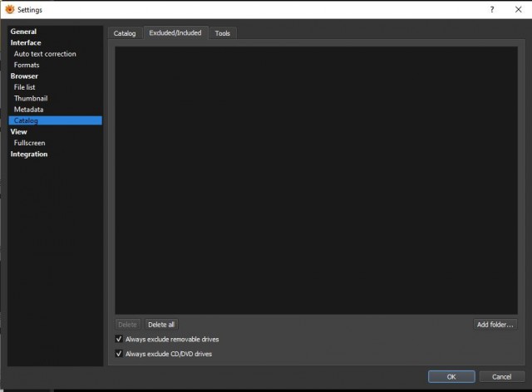
Task: Switch to the Tools tab
Action: pos(223,33)
